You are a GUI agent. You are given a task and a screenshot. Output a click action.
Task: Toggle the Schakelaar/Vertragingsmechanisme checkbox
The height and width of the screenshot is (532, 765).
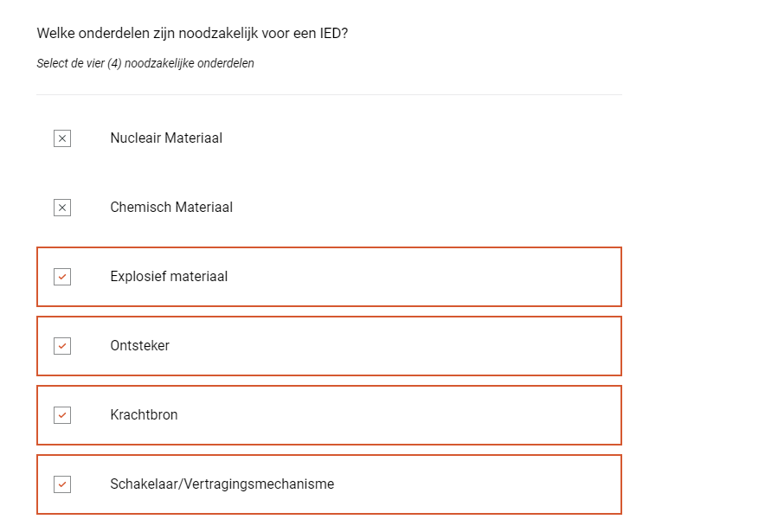pos(62,484)
